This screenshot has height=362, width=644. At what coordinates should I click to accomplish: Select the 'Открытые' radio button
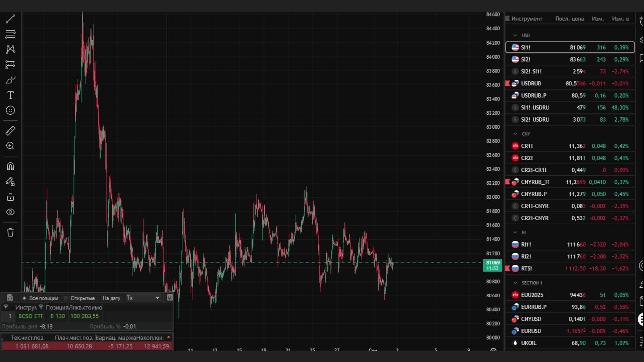coord(66,298)
